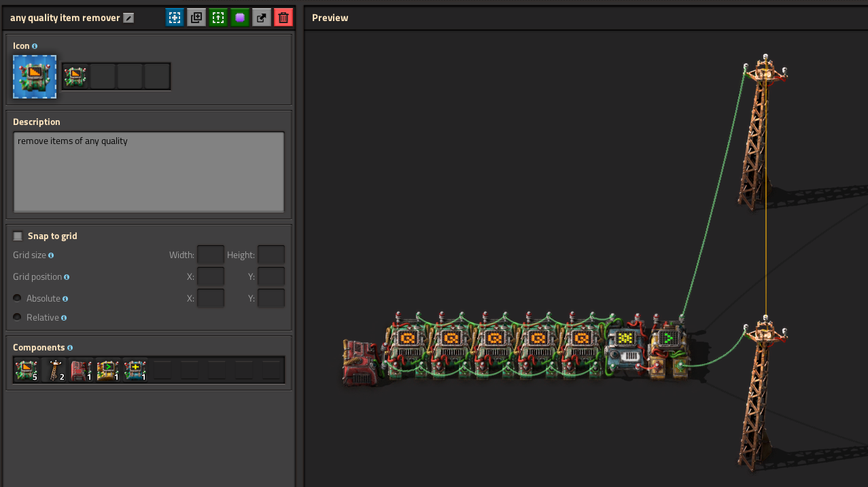This screenshot has height=487, width=868.
Task: Select the Relative radio button
Action: tap(17, 317)
